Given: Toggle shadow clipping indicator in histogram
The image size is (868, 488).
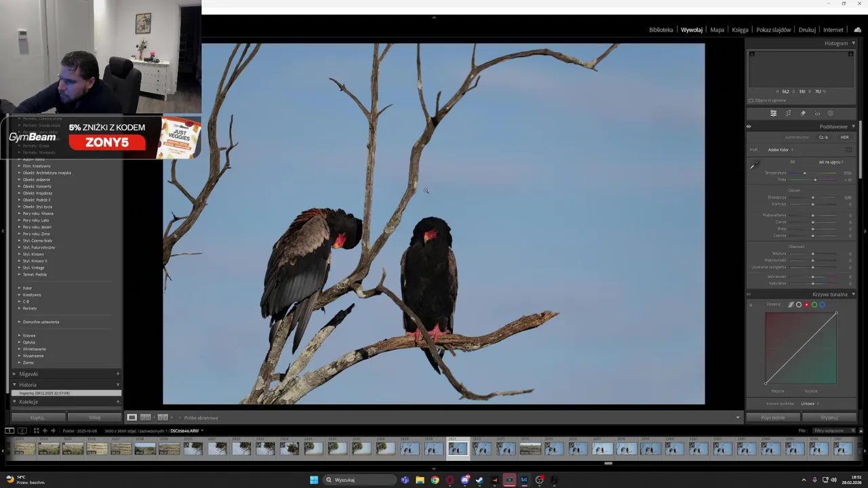Looking at the screenshot, I should [751, 54].
